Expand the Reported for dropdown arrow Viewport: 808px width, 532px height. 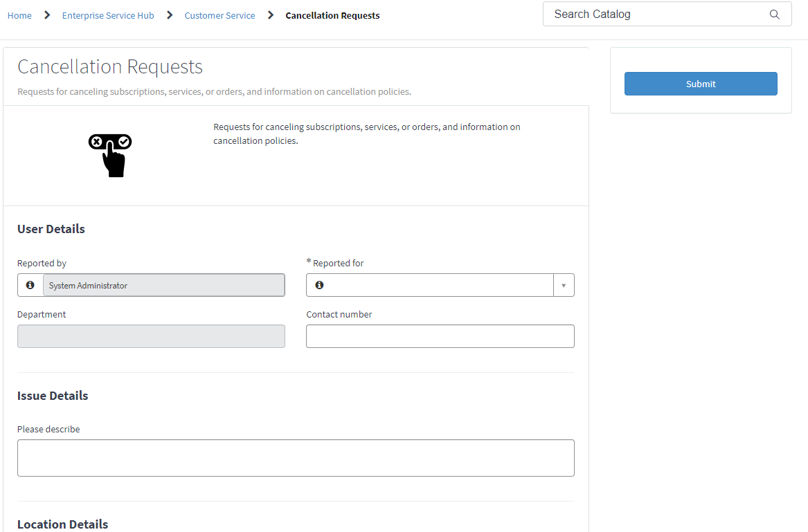(x=564, y=285)
